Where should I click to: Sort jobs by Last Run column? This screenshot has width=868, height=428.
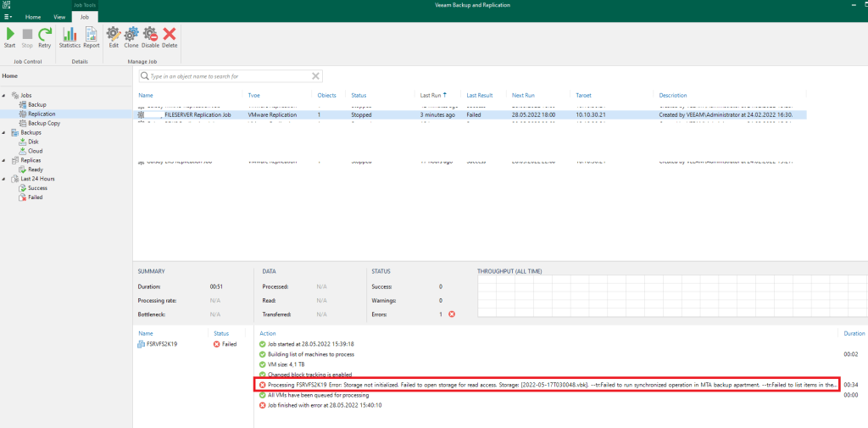[432, 95]
